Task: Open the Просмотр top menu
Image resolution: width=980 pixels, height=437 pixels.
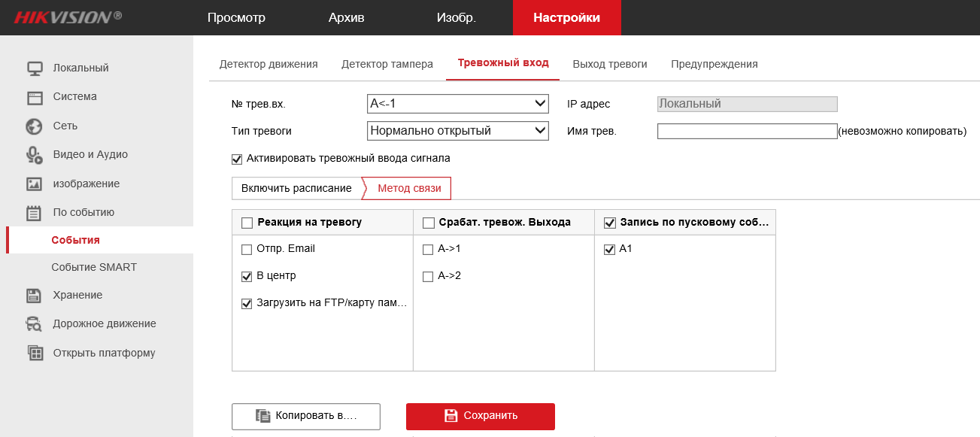Action: click(x=236, y=17)
